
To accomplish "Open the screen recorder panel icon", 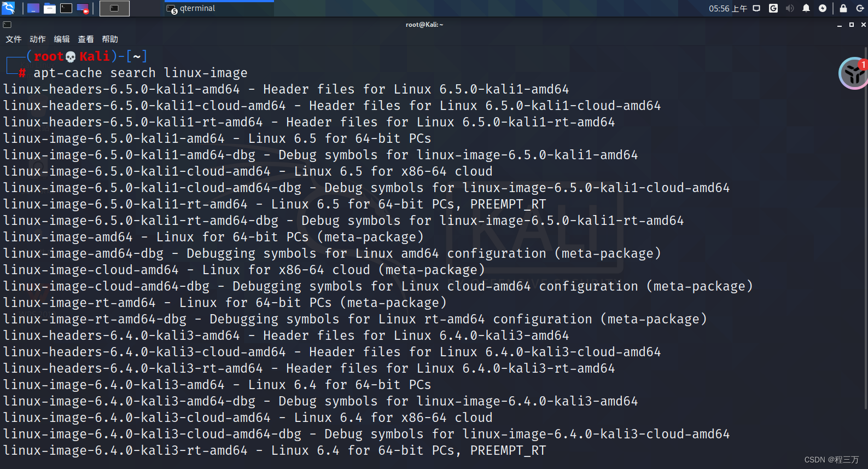I will pos(83,8).
